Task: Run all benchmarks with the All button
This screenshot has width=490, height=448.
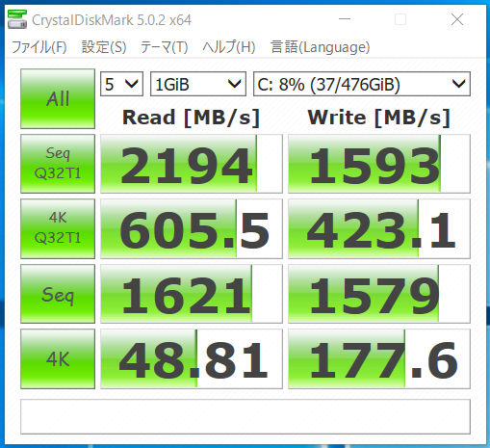Action: [58, 98]
